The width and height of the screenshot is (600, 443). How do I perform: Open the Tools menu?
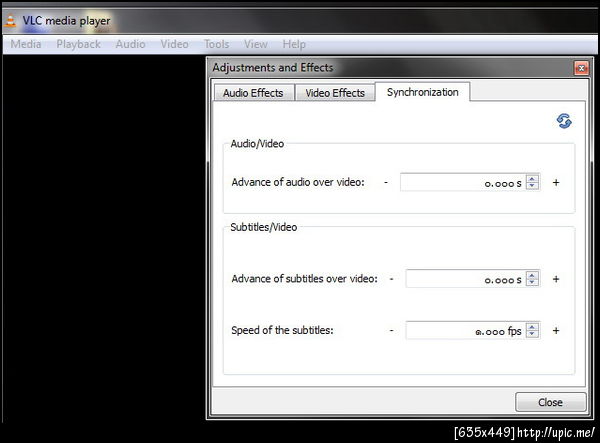(x=217, y=44)
